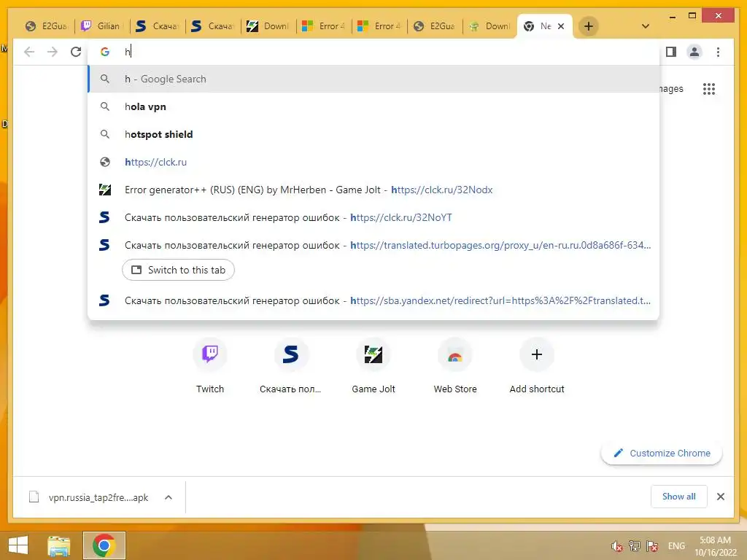Close the New Tab tab
This screenshot has width=747, height=560.
pos(561,26)
